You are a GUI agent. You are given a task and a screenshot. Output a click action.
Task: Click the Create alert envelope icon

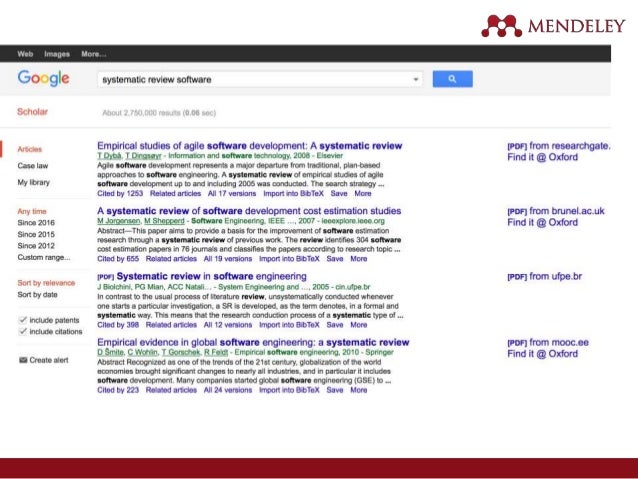coord(23,360)
